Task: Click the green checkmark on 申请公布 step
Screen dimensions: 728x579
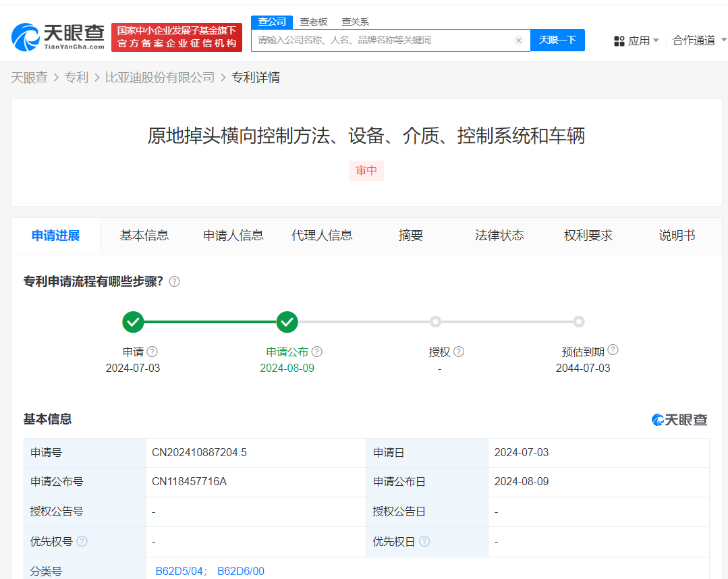Action: (287, 322)
